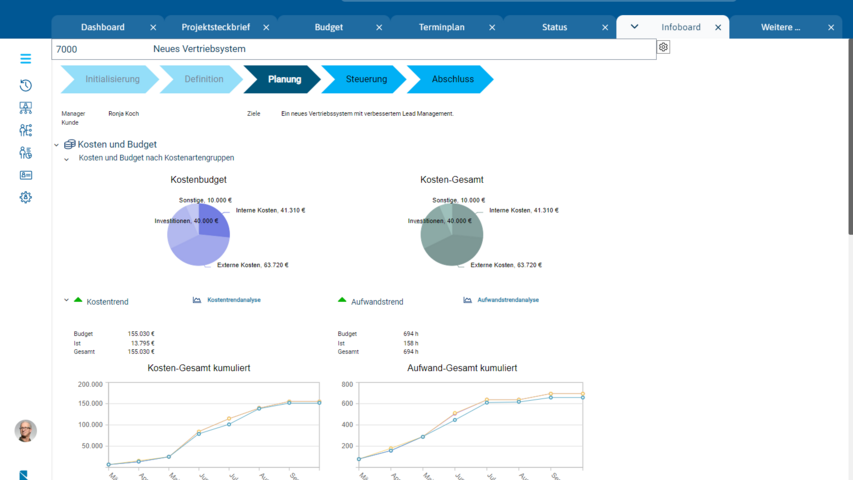Click the Neues Vertriebsystem project name field
Image resolution: width=853 pixels, height=480 pixels.
click(x=400, y=49)
